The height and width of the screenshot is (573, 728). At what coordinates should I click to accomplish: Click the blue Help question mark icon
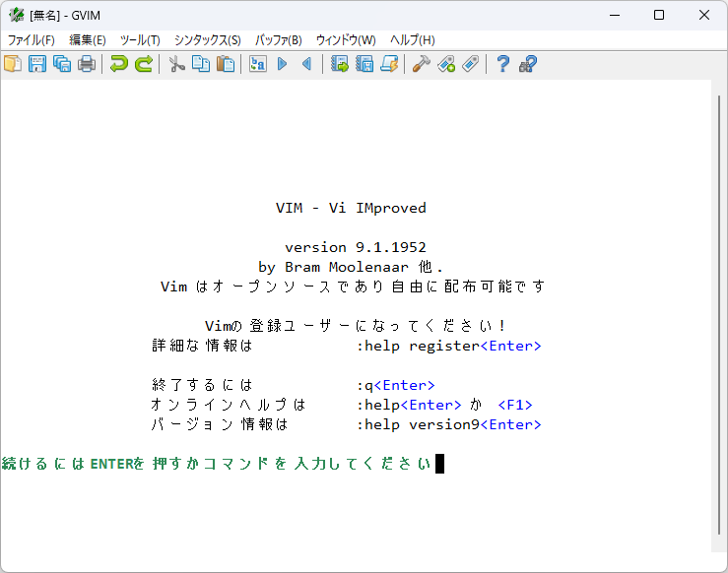click(x=502, y=64)
